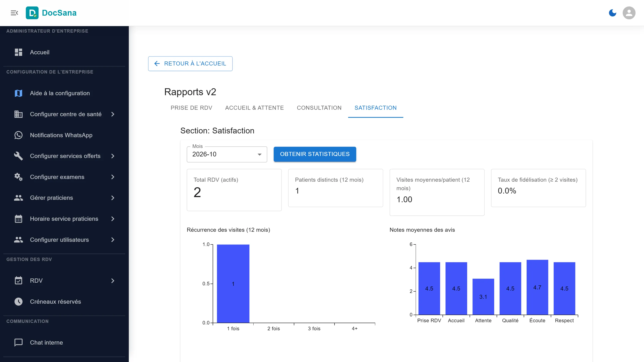Viewport: 644px width, 362px height.
Task: Click the Écoute bar showing 4.7
Action: tap(537, 287)
